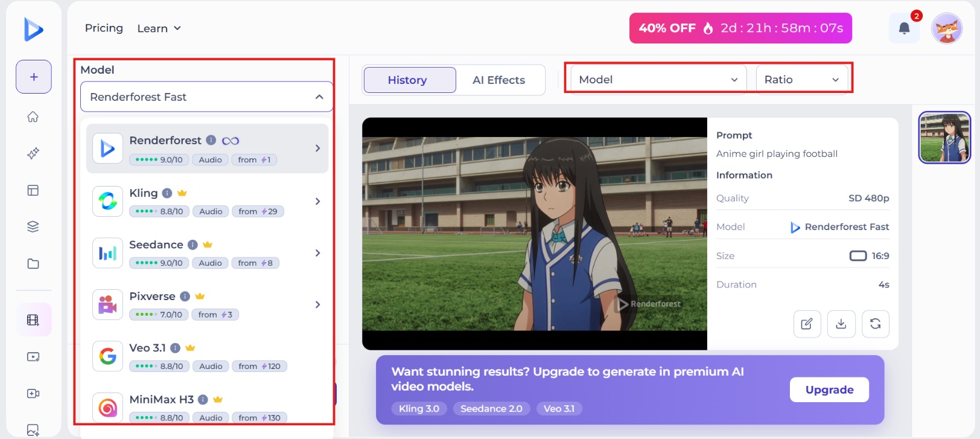Show info for MiniMax H3 model
The width and height of the screenshot is (980, 439).
(x=203, y=400)
